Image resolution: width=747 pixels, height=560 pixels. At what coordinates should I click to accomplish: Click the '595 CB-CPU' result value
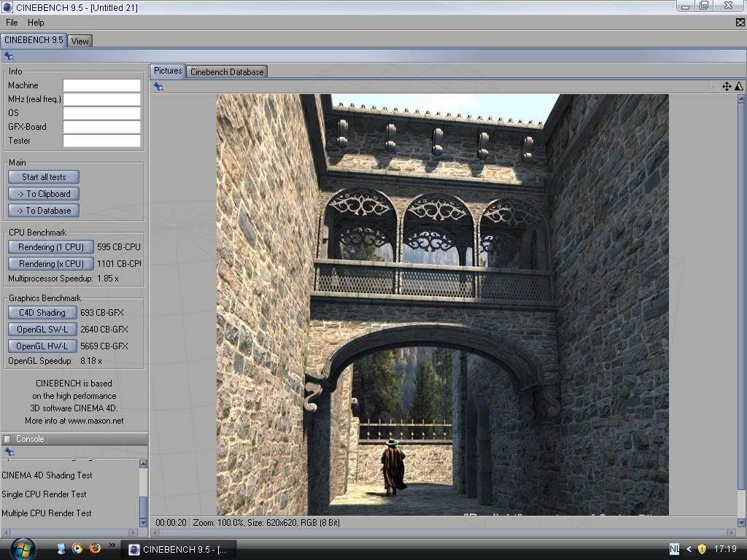(119, 247)
